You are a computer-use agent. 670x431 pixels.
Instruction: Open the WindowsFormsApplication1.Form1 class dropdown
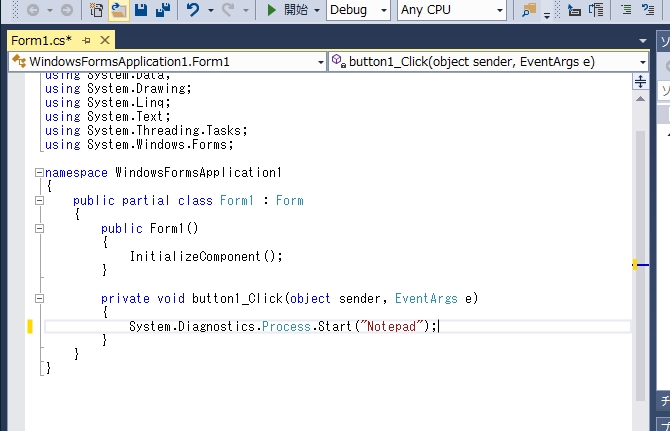pyautogui.click(x=166, y=62)
